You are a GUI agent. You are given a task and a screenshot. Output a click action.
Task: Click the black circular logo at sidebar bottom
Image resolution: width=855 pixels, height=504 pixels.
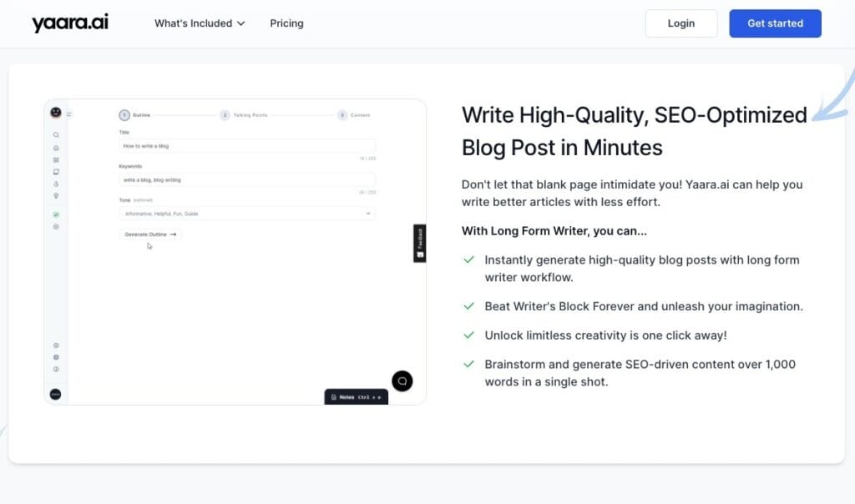pos(55,394)
